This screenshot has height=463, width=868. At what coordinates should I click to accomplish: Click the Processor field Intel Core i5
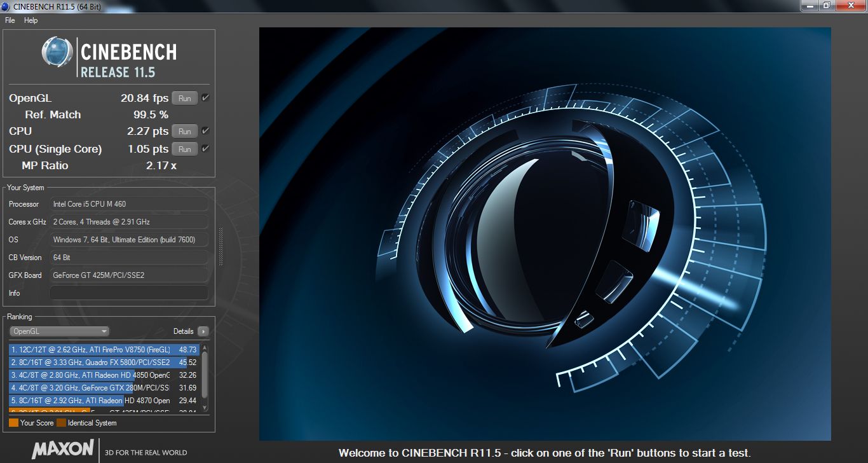click(x=129, y=204)
